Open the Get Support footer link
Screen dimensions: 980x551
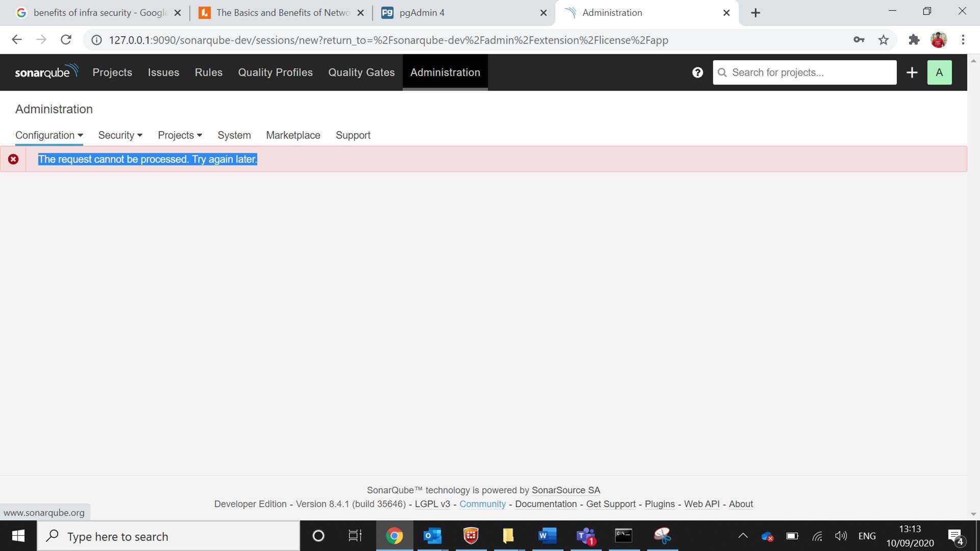point(611,504)
